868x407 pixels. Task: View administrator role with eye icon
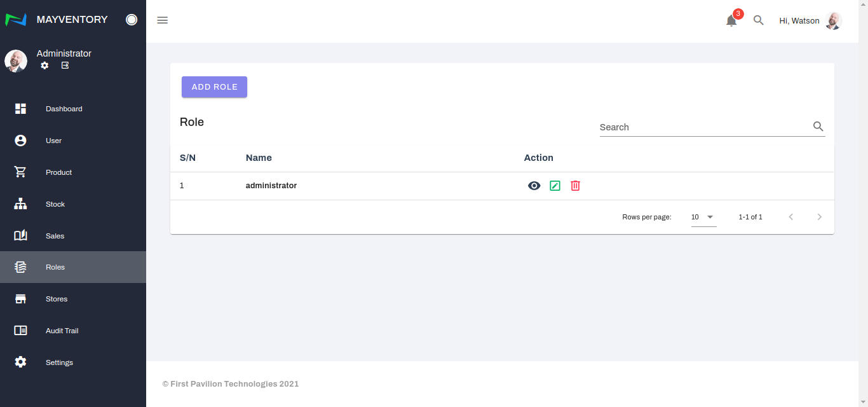pos(534,186)
